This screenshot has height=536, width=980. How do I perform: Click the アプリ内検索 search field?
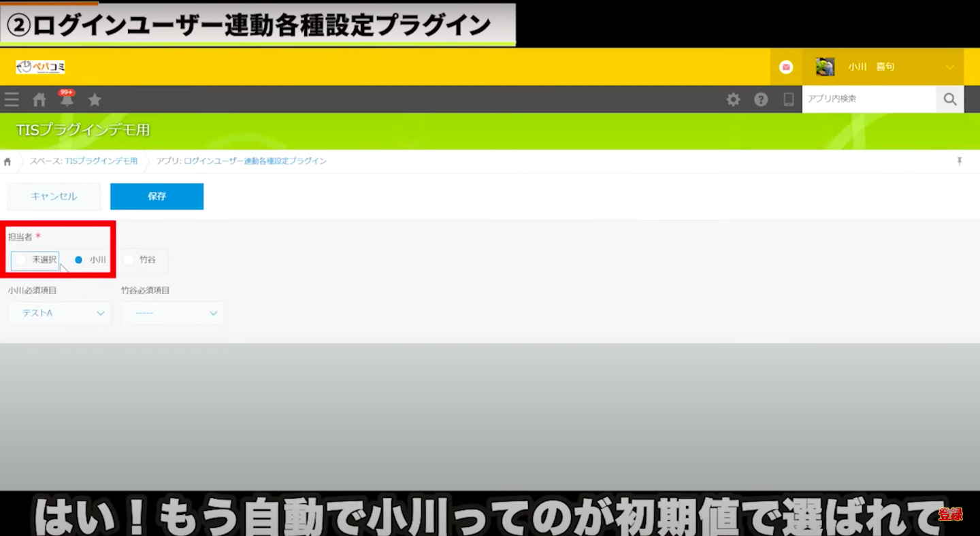point(868,99)
